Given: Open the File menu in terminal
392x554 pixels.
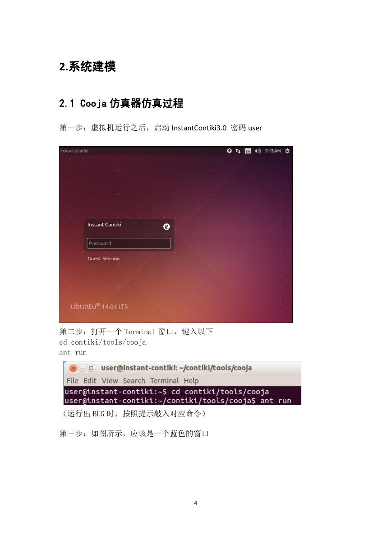Looking at the screenshot, I should (x=72, y=380).
